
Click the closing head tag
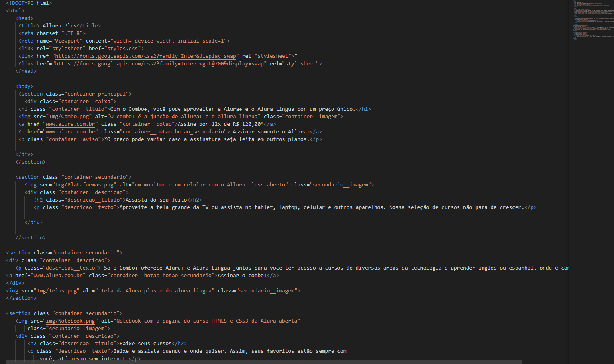[x=26, y=71]
